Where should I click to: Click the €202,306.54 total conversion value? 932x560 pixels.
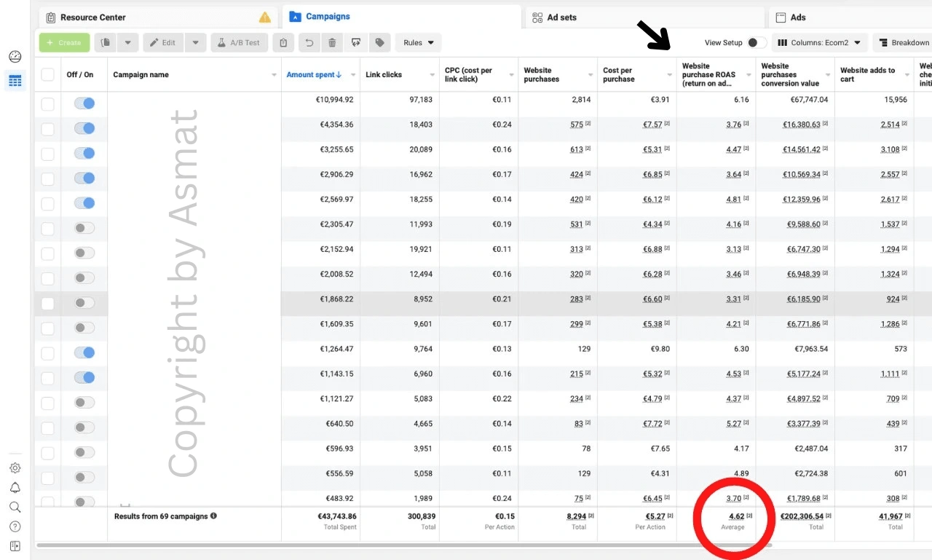801,516
